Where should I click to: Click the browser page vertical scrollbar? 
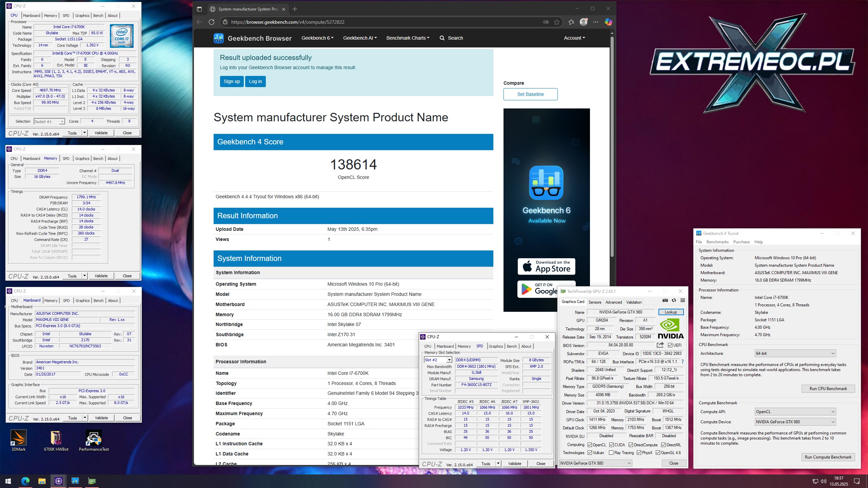[612, 146]
